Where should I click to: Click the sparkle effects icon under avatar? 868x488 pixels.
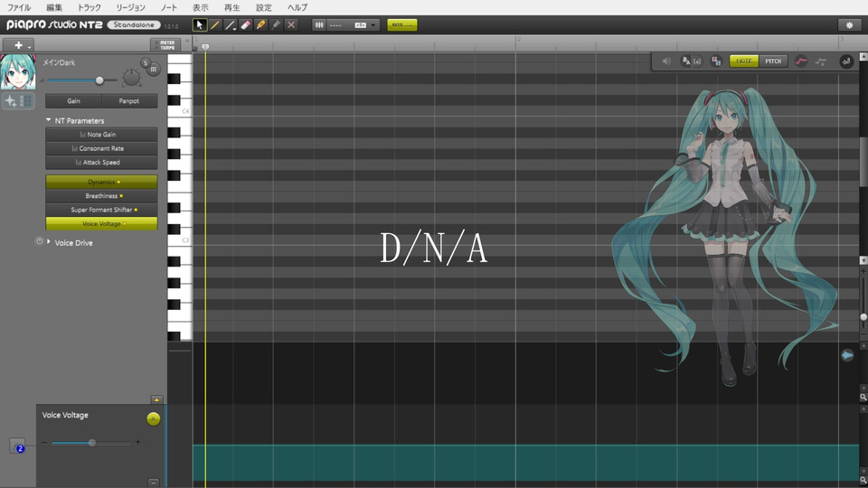tap(11, 100)
